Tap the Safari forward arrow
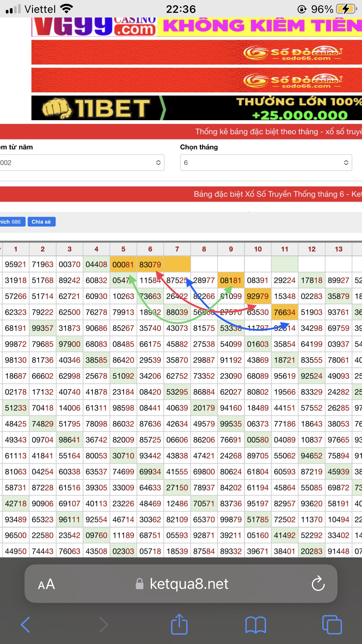The image size is (362, 644). click(103, 624)
